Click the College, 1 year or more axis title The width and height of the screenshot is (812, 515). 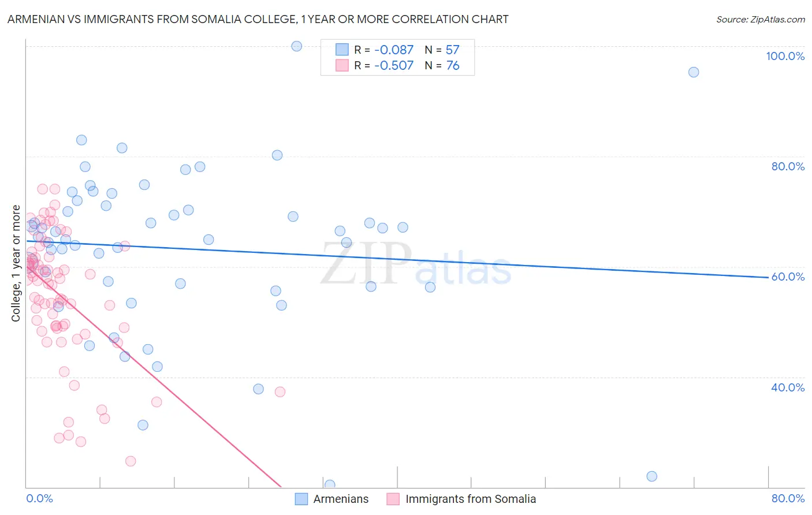click(16, 263)
